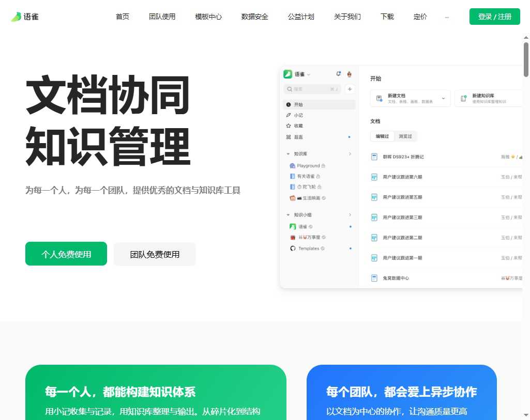The width and height of the screenshot is (530, 420).
Task: Click the green 每一个人，都能构建知识体系 card
Action: click(x=156, y=392)
